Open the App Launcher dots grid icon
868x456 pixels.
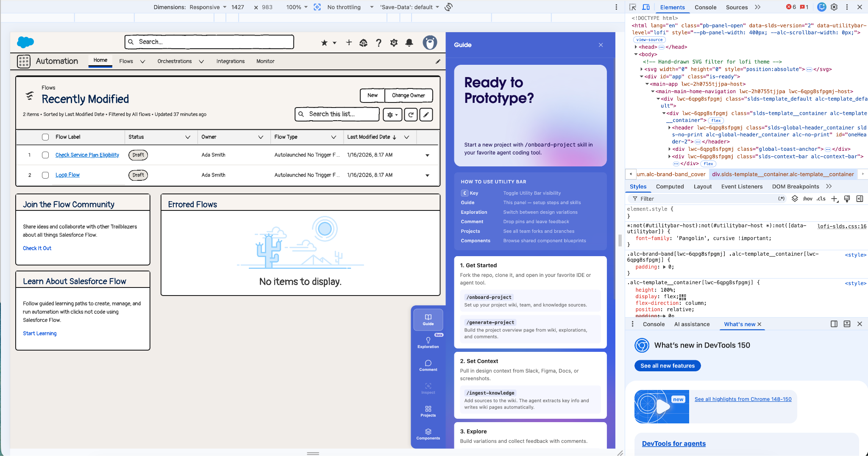24,61
